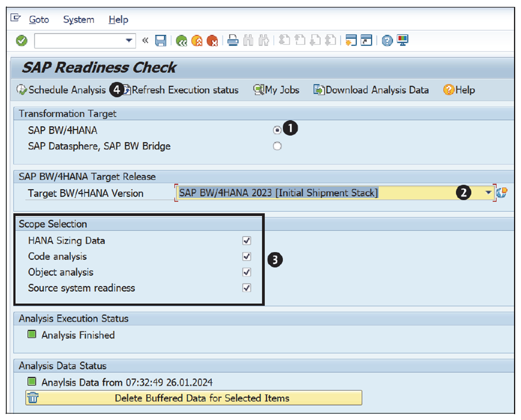
Task: Choose SAP Datasphere, SAP BW Bridge option
Action: (277, 146)
